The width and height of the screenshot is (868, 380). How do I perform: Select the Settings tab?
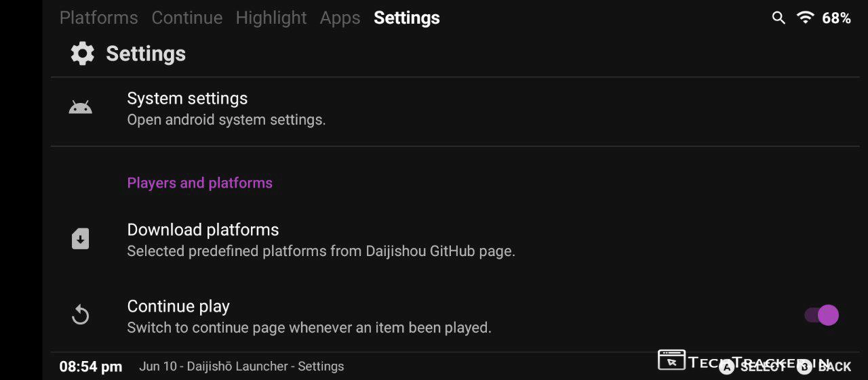[x=407, y=18]
